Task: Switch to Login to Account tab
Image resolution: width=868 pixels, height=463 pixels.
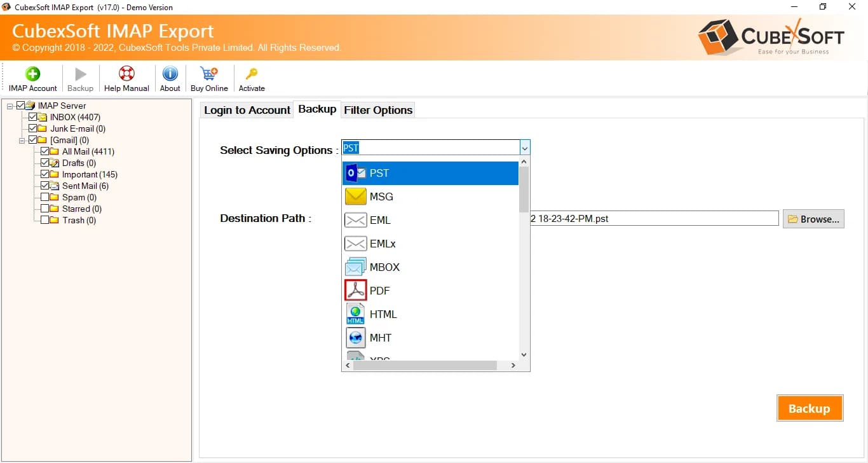Action: [x=247, y=110]
